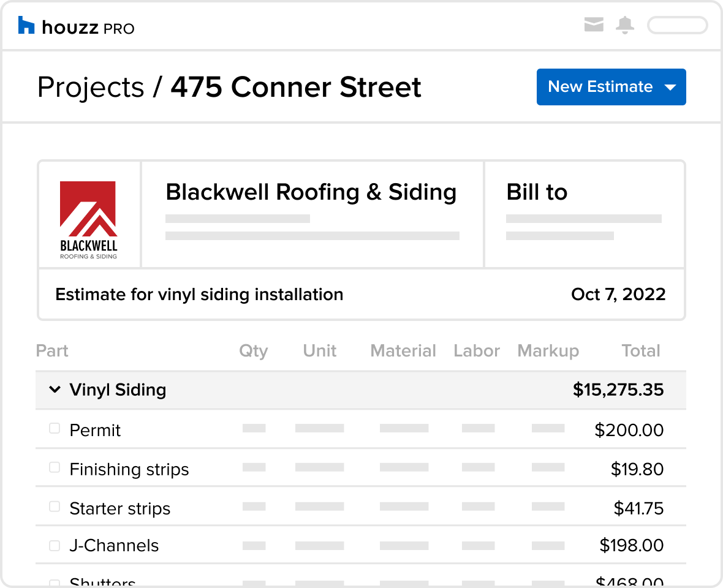Click the blue Houzz 'h' mark

[26, 26]
